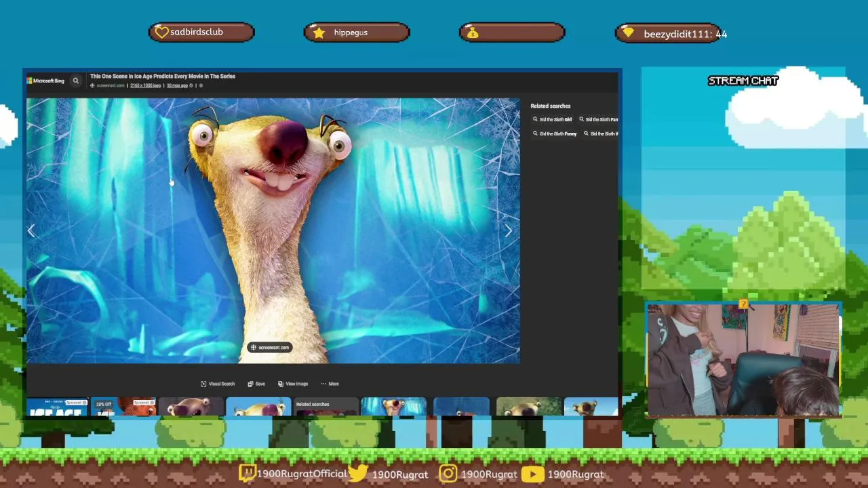Click the Twitter bird icon in footer
868x488 pixels.
point(358,473)
